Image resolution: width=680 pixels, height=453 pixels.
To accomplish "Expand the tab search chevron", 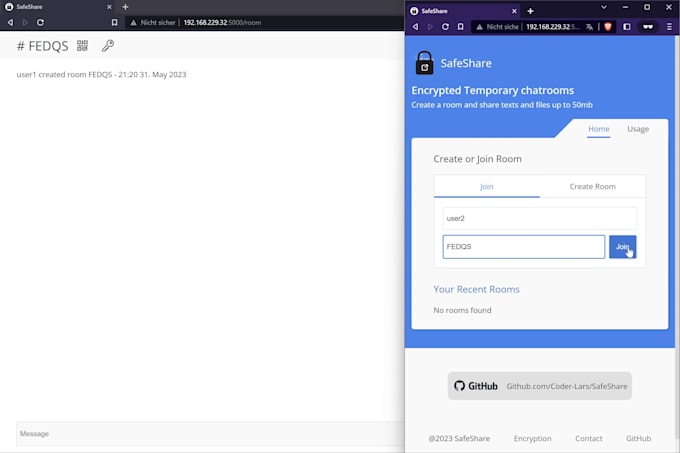I will [604, 7].
